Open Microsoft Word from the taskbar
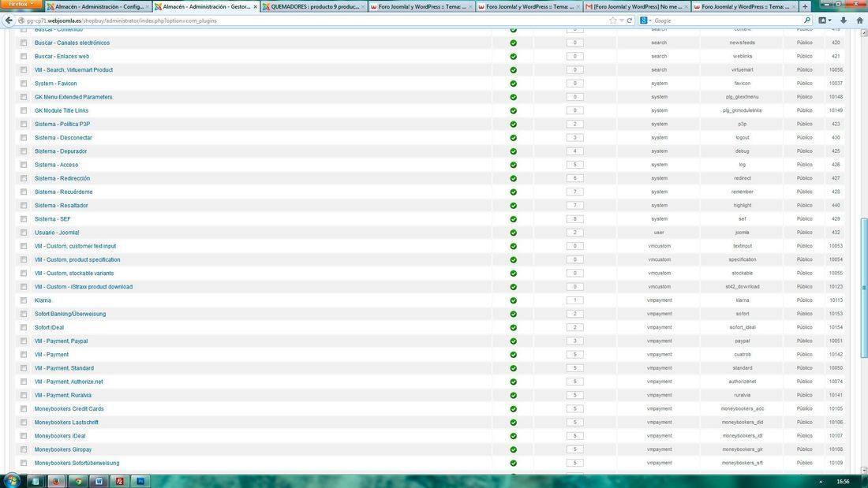This screenshot has height=488, width=868. point(99,482)
